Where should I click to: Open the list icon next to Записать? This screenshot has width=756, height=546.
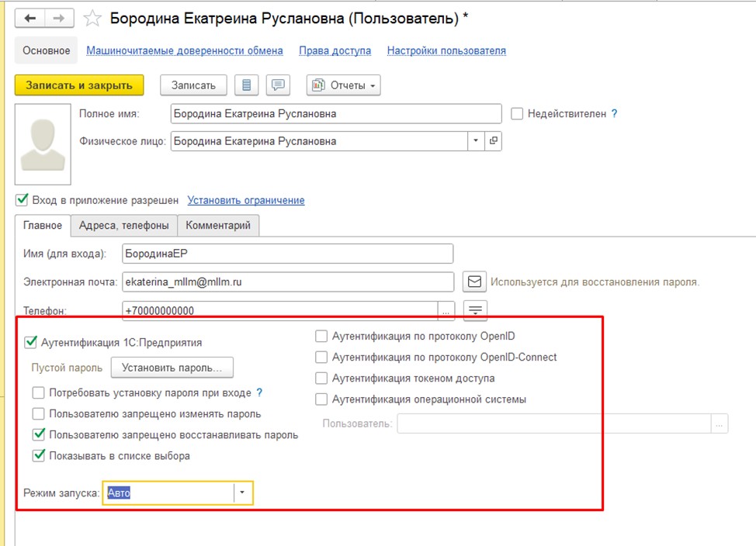(x=246, y=85)
